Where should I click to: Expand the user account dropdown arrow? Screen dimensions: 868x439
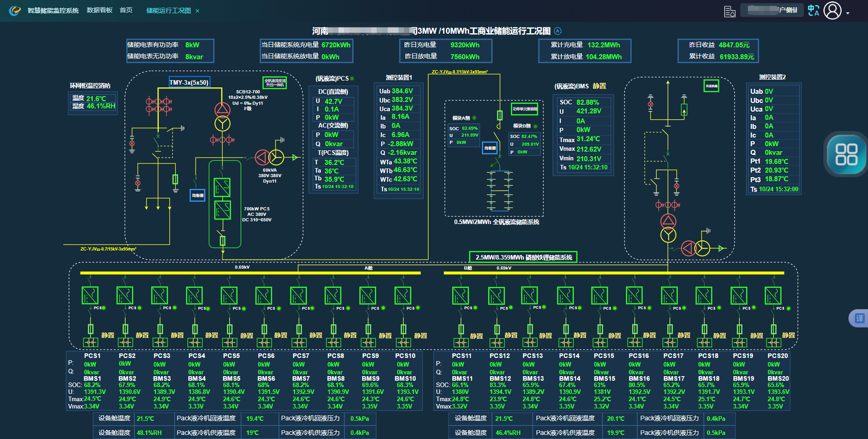click(848, 13)
